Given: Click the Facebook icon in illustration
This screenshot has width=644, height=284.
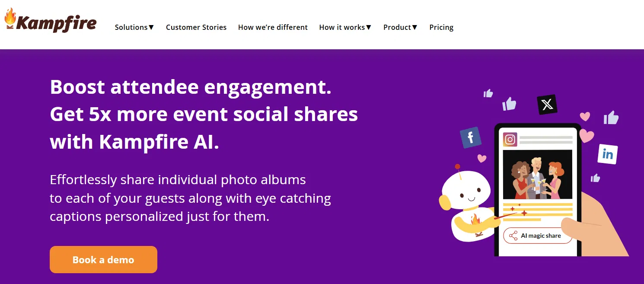Looking at the screenshot, I should click(x=471, y=138).
